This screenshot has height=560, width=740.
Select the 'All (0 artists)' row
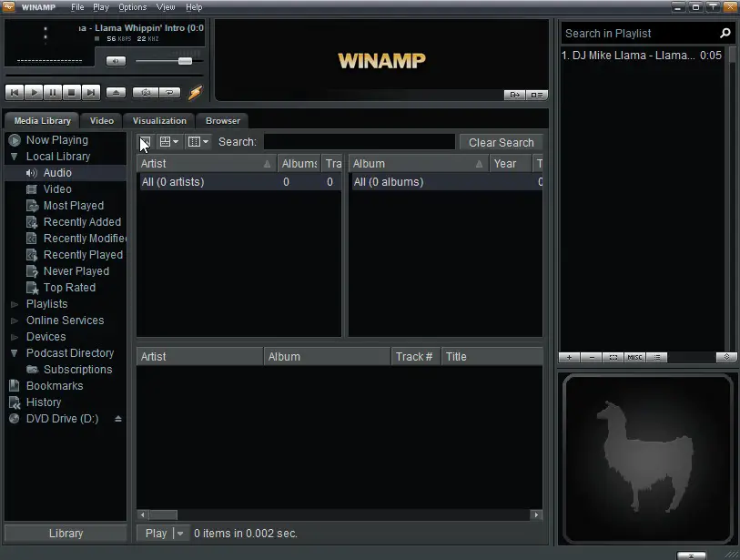(x=238, y=182)
